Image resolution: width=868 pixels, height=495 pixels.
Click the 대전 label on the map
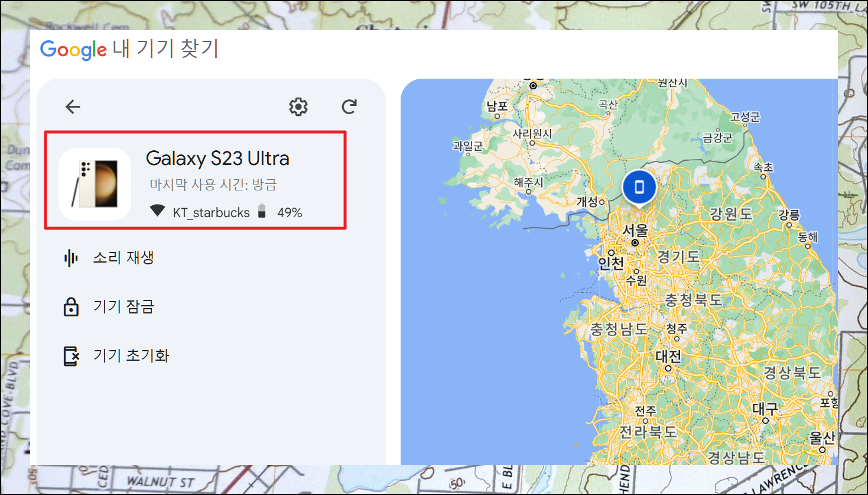668,356
